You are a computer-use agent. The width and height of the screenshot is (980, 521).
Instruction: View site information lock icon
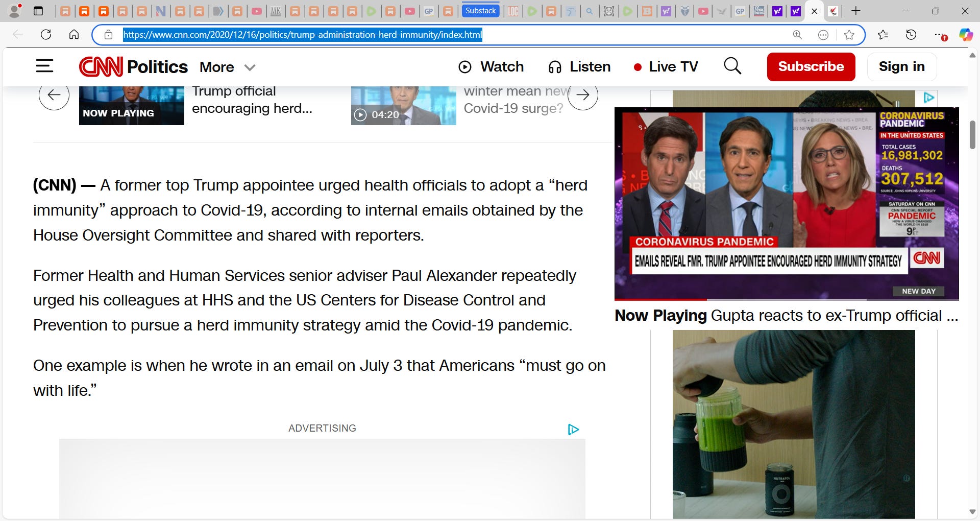pos(108,35)
